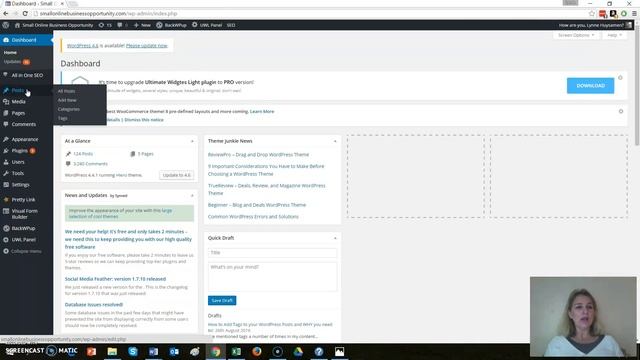Screen dimensions: 640x360
Task: Open BackWPup in admin bar
Action: [171, 25]
